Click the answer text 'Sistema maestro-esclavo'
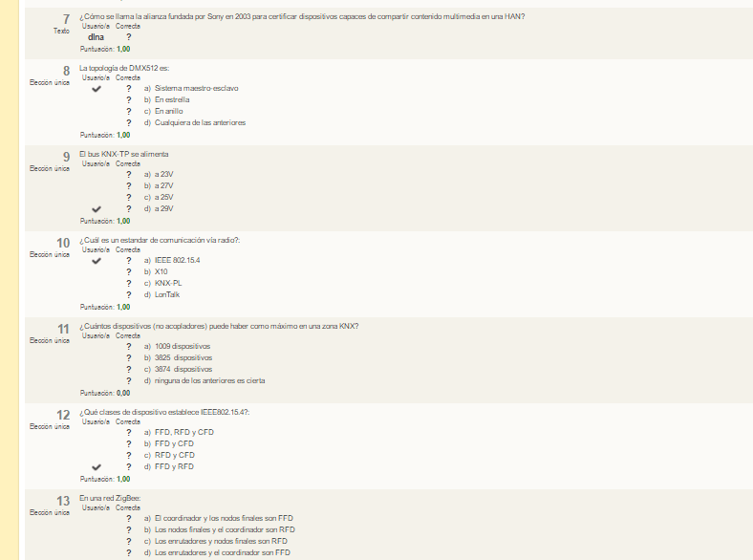Image resolution: width=753 pixels, height=560 pixels. (x=197, y=88)
